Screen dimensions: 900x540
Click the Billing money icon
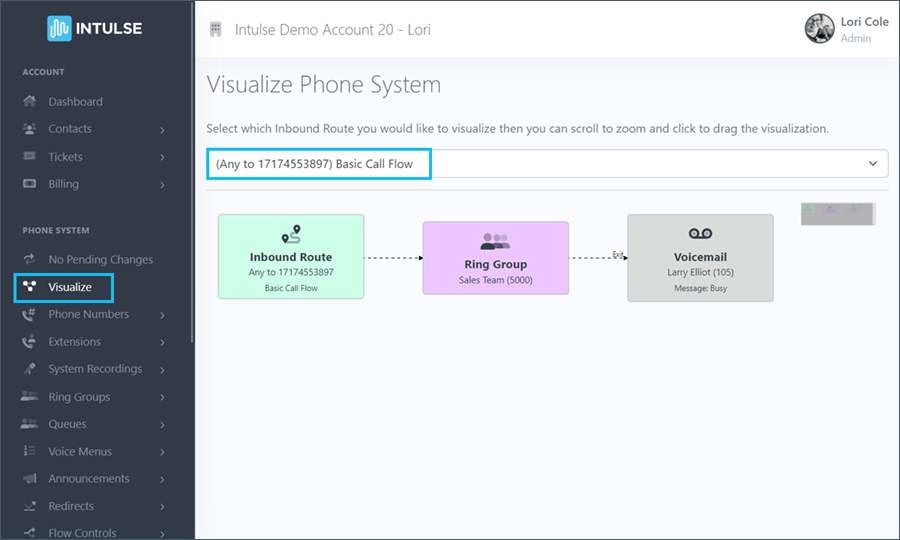(29, 184)
